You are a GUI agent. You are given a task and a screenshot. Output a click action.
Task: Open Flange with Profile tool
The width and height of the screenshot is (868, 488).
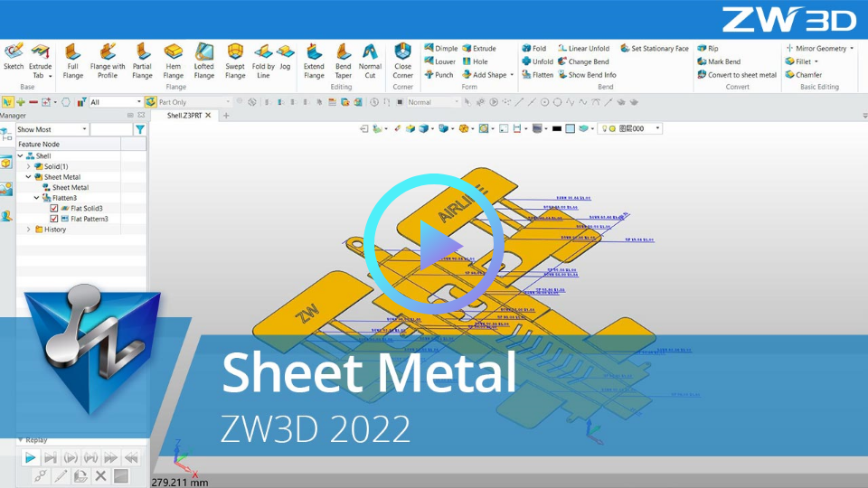(108, 61)
